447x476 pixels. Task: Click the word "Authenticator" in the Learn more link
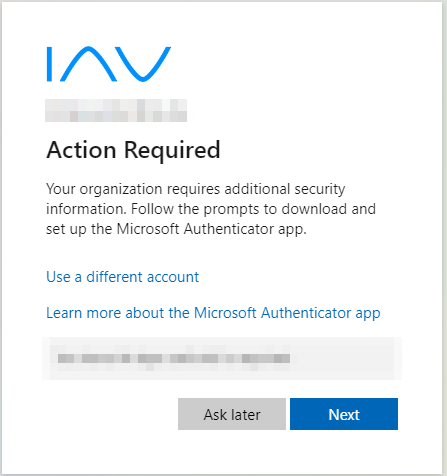[x=306, y=313]
